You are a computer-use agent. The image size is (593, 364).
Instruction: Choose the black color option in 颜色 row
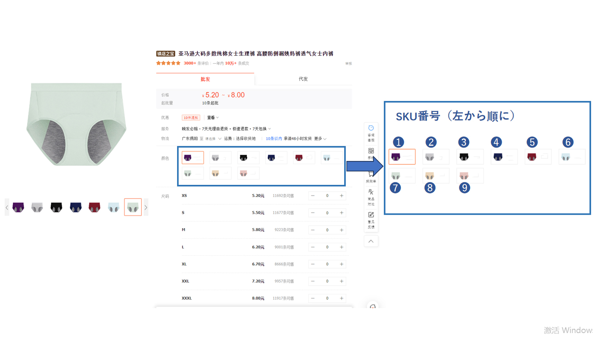tap(248, 157)
